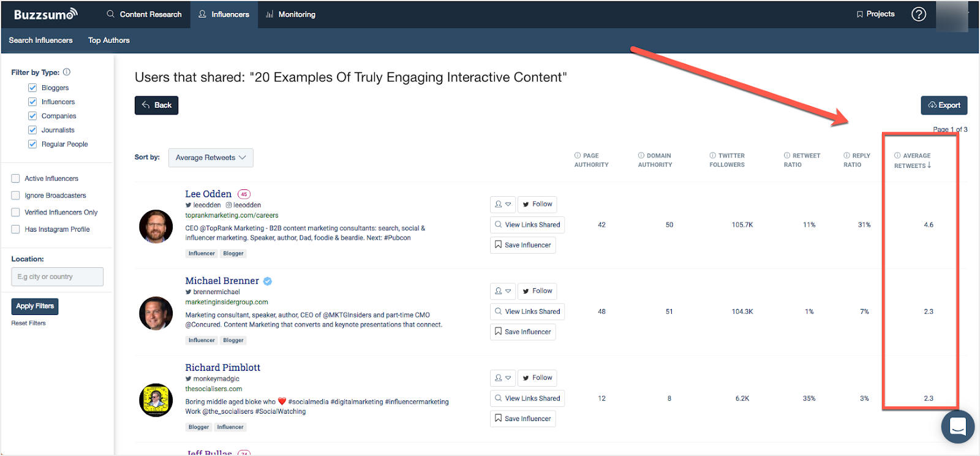Click Lee Odden's score badge 45
This screenshot has height=456, width=980.
click(x=244, y=194)
